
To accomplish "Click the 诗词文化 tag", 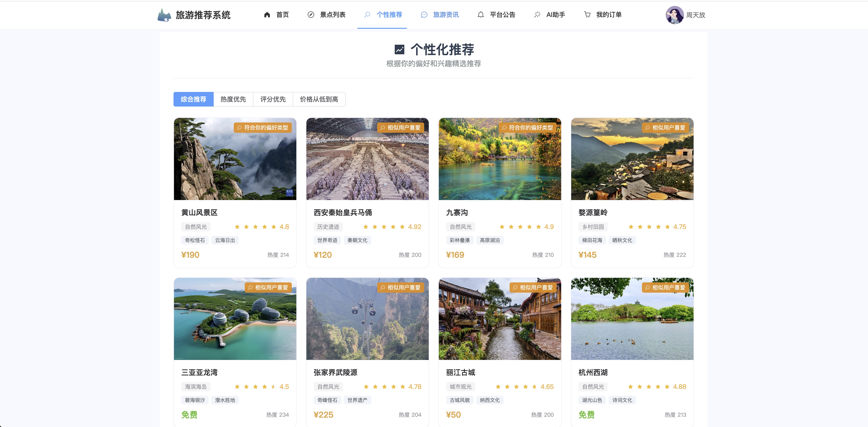I will click(622, 400).
